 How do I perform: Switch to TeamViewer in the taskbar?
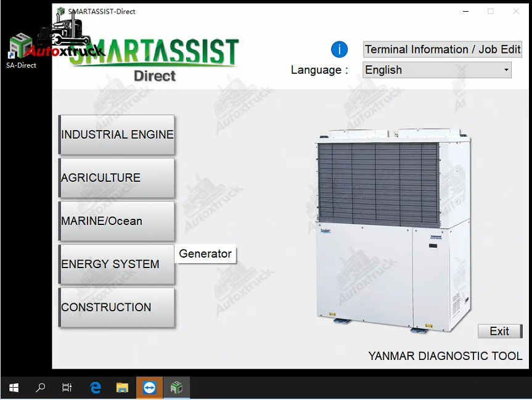[149, 388]
